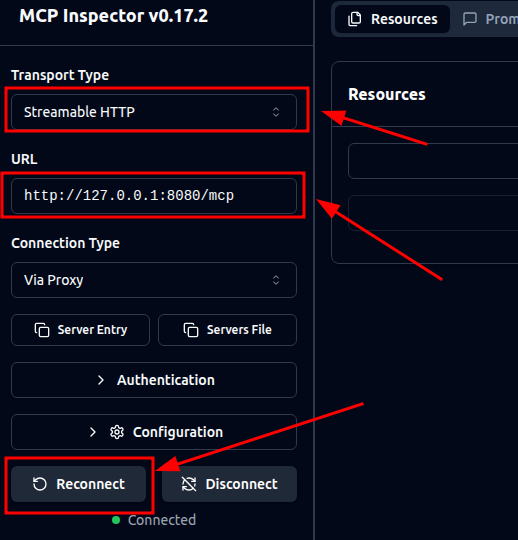The image size is (518, 540).
Task: Click the copy icon on Server Entry
Action: click(x=42, y=330)
